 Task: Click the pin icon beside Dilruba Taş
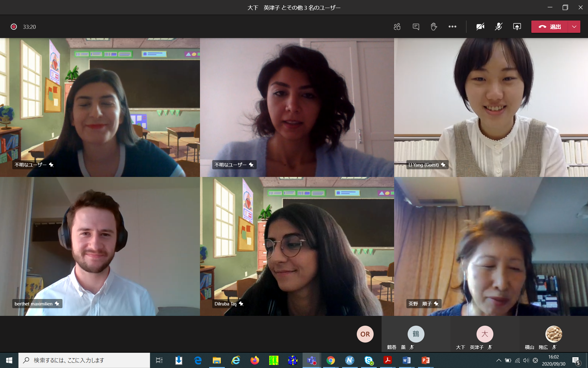241,304
